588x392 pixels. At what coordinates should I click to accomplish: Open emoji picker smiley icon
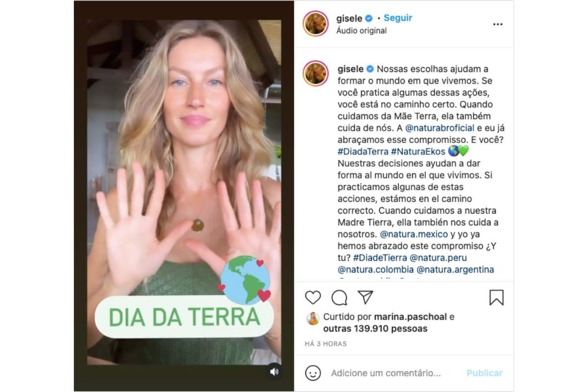pos(313,373)
